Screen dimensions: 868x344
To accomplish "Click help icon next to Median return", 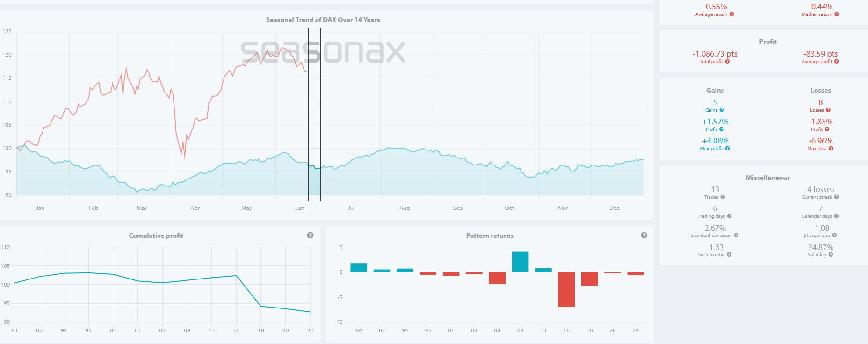I will tap(837, 14).
